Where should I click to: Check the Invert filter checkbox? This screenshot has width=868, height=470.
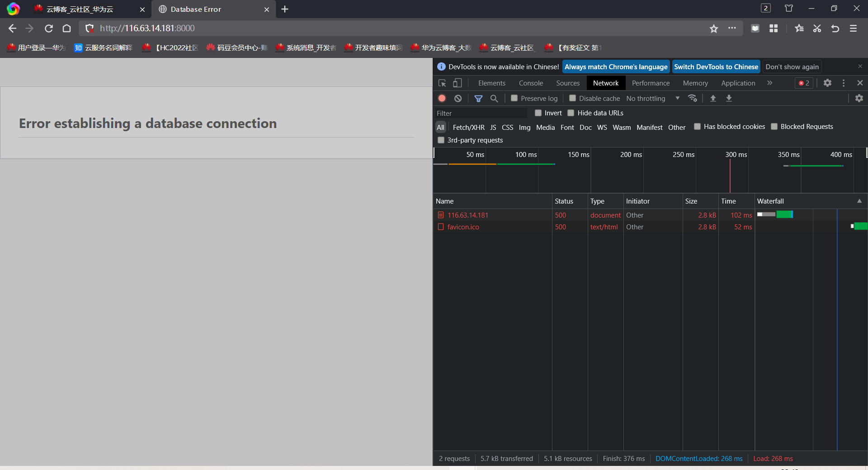pos(538,113)
